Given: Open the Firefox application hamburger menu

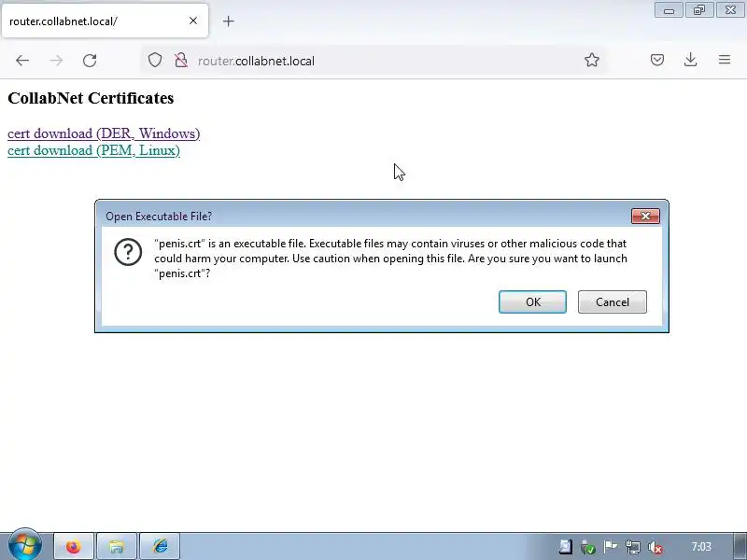Looking at the screenshot, I should (725, 60).
